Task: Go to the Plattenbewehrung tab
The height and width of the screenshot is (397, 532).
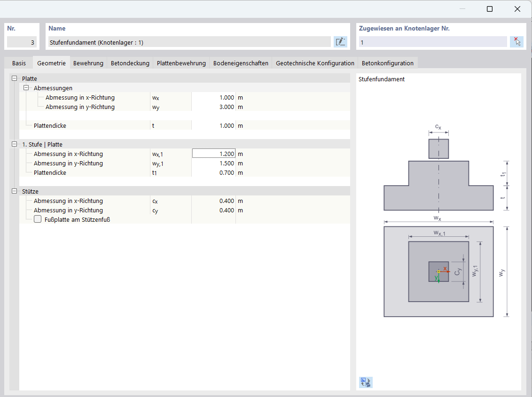Action: pyautogui.click(x=181, y=63)
